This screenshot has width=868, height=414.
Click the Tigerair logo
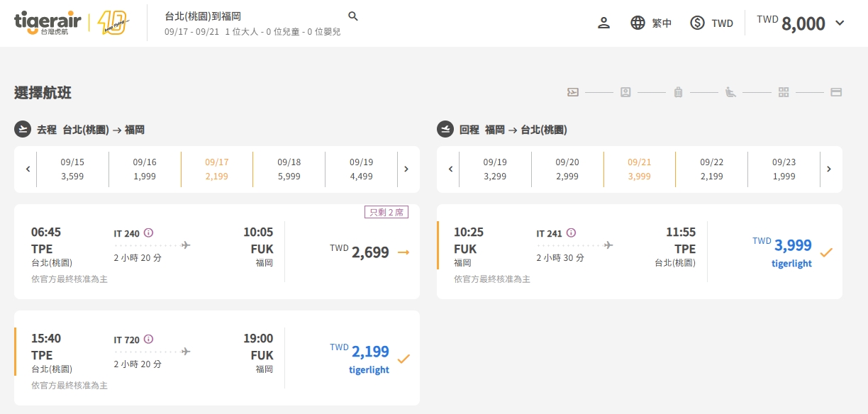pos(48,23)
